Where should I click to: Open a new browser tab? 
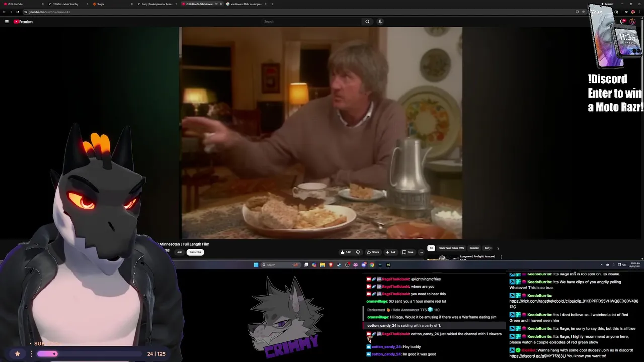pyautogui.click(x=272, y=4)
